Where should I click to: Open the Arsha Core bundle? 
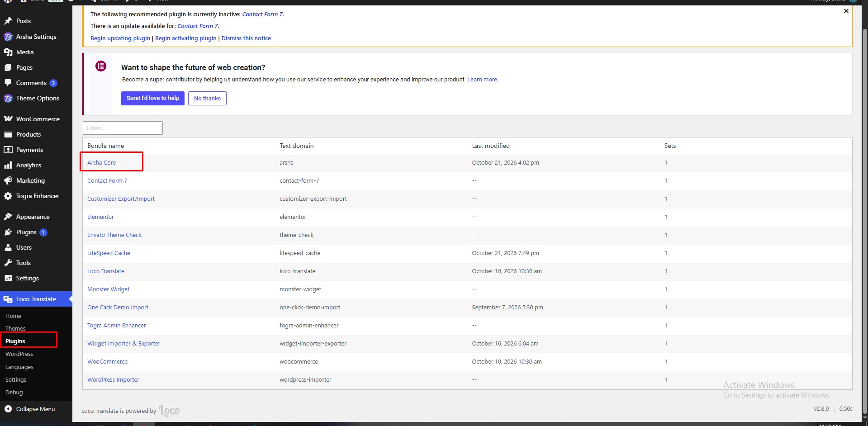pos(102,162)
